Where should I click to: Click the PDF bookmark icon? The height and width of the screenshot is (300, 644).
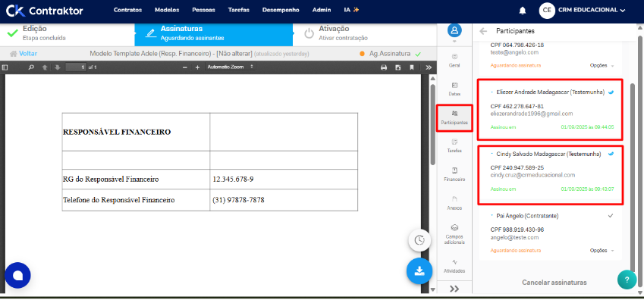pyautogui.click(x=412, y=67)
